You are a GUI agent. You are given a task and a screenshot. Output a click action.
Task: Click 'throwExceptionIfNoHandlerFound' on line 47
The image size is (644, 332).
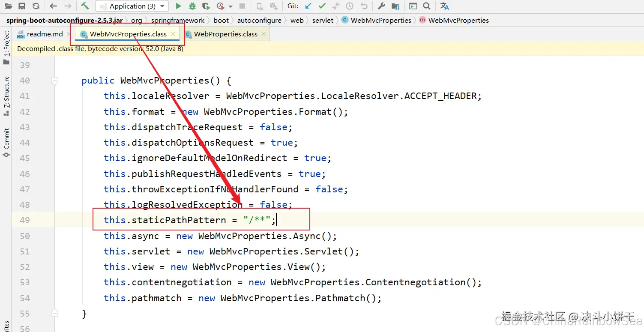(215, 189)
